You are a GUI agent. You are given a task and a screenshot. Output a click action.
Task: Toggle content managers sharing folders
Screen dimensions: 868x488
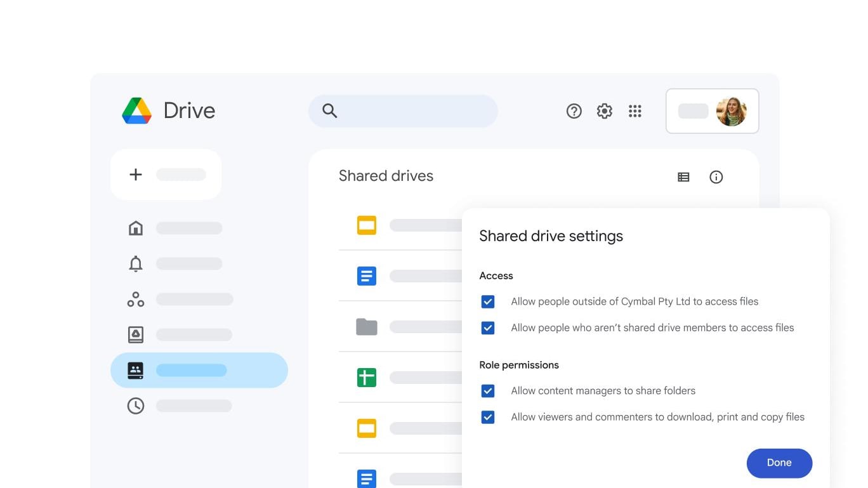487,391
